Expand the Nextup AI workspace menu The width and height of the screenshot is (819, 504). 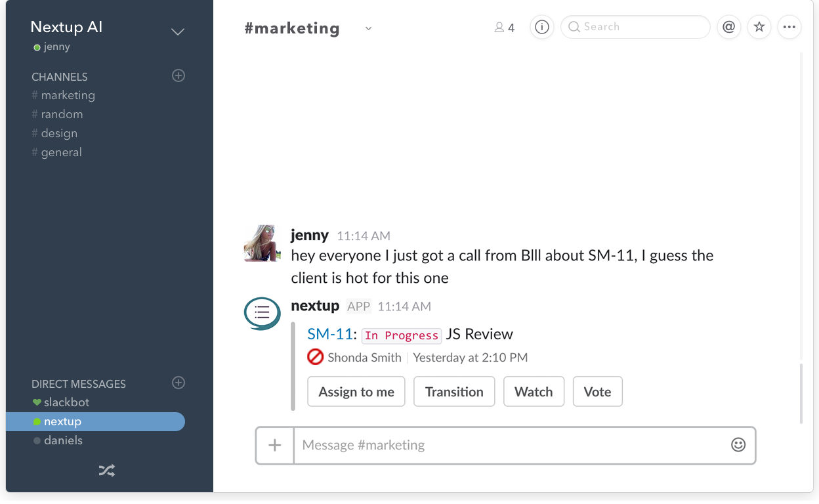coord(178,31)
